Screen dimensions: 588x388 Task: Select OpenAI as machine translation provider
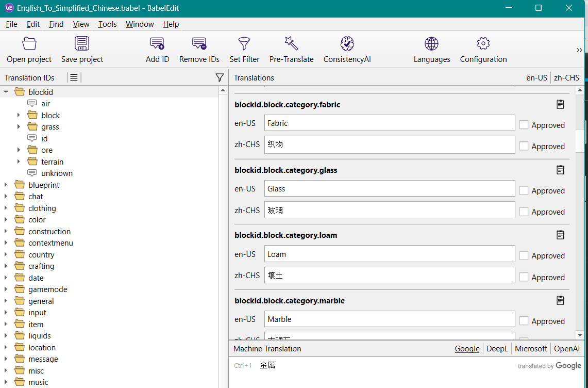[566, 349]
